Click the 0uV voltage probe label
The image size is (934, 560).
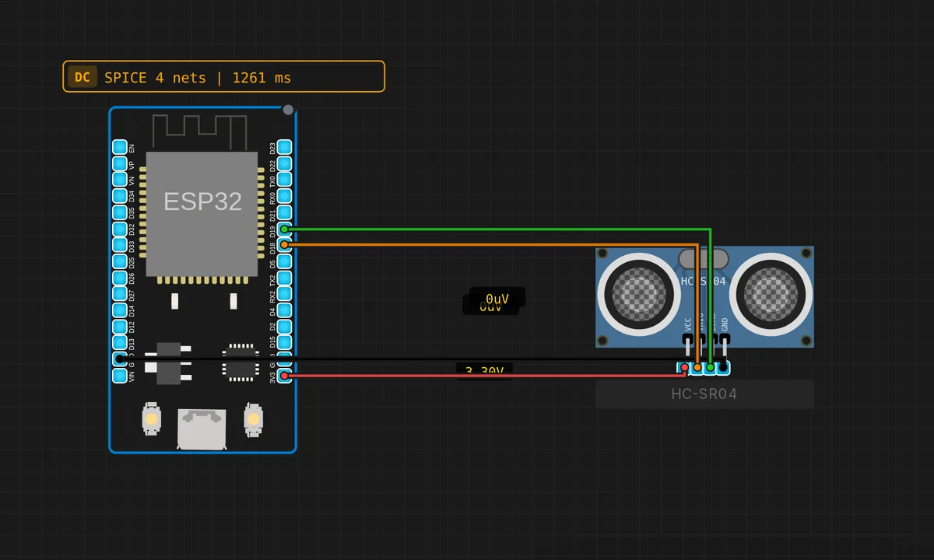click(497, 299)
